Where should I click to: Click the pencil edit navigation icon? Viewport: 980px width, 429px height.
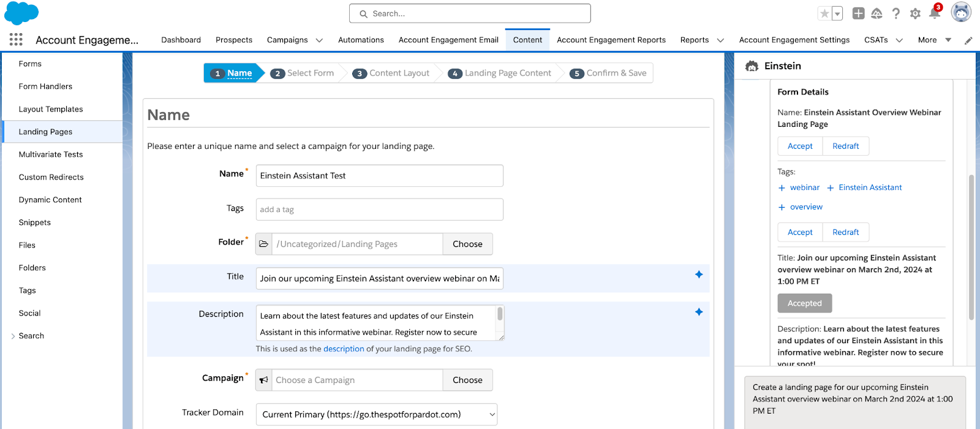(968, 40)
